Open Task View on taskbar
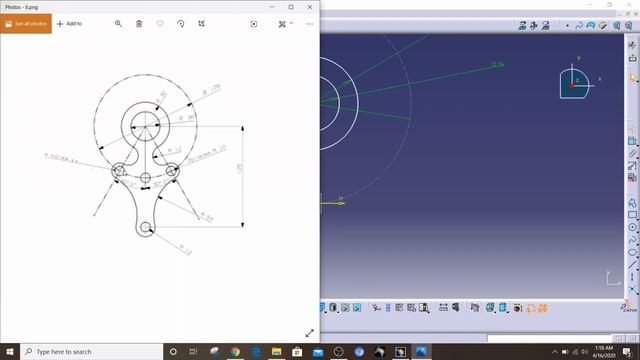Screen dimensions: 640x360 193,351
